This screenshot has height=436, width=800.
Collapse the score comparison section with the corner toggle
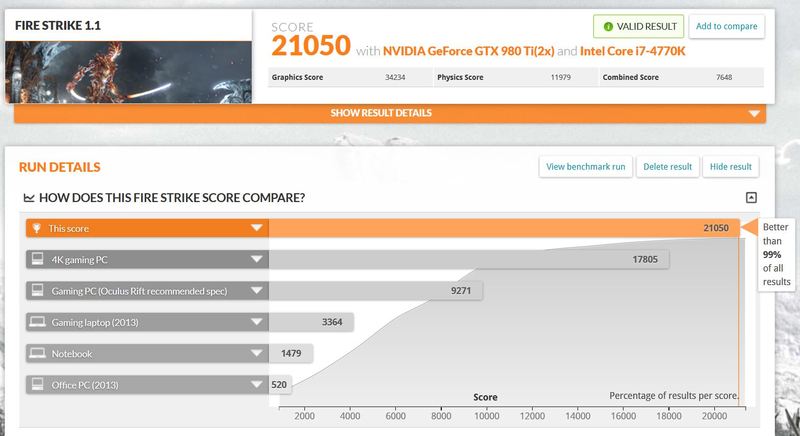click(751, 197)
